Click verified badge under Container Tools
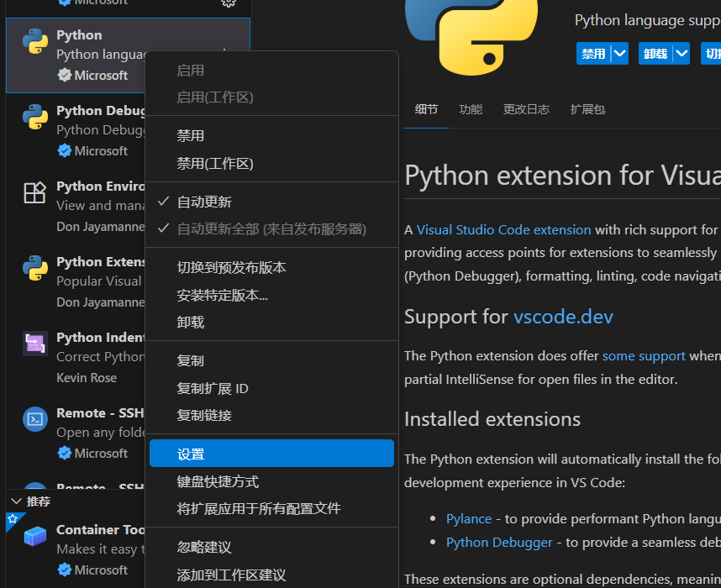The image size is (721, 588). (65, 570)
